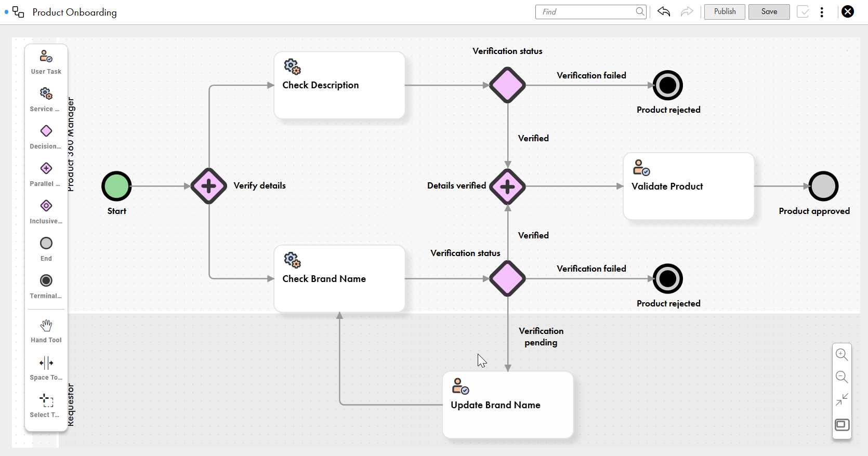
Task: Click the validate checkmark icon
Action: [803, 11]
